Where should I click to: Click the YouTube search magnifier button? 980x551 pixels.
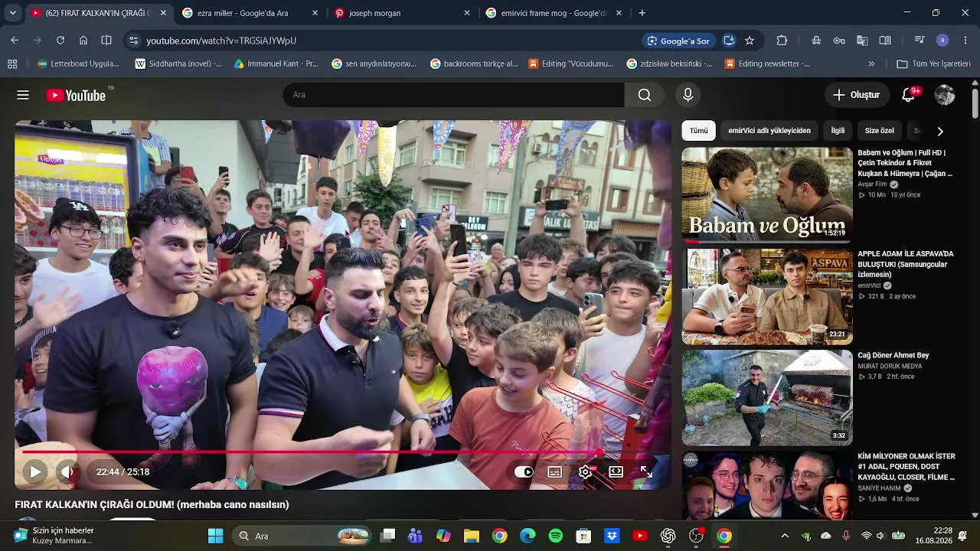tap(645, 95)
